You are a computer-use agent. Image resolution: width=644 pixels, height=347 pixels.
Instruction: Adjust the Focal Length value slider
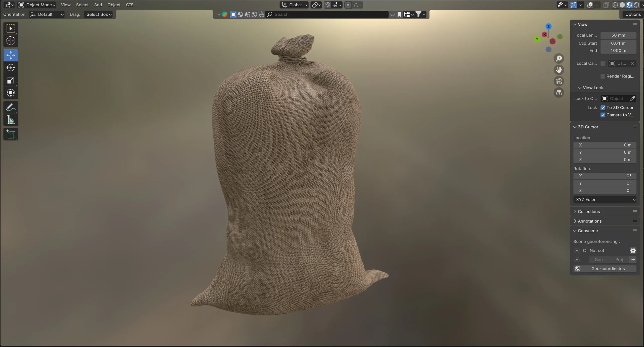pos(619,35)
